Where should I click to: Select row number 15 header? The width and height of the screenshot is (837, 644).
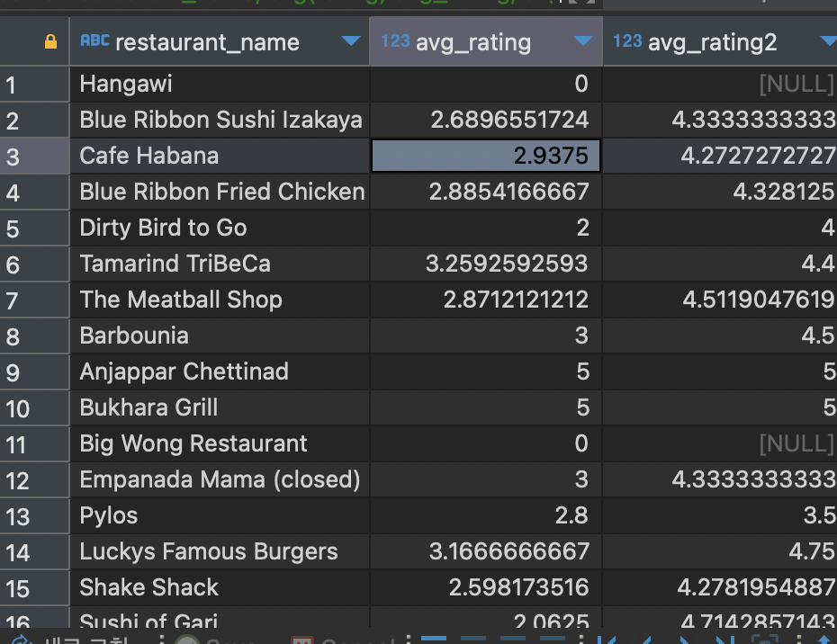[35, 588]
